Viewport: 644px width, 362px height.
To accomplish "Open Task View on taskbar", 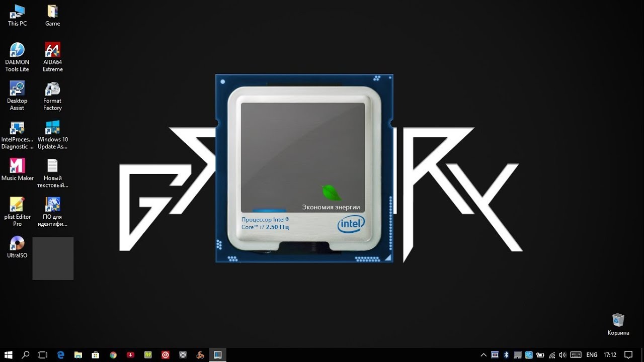I will click(43, 355).
